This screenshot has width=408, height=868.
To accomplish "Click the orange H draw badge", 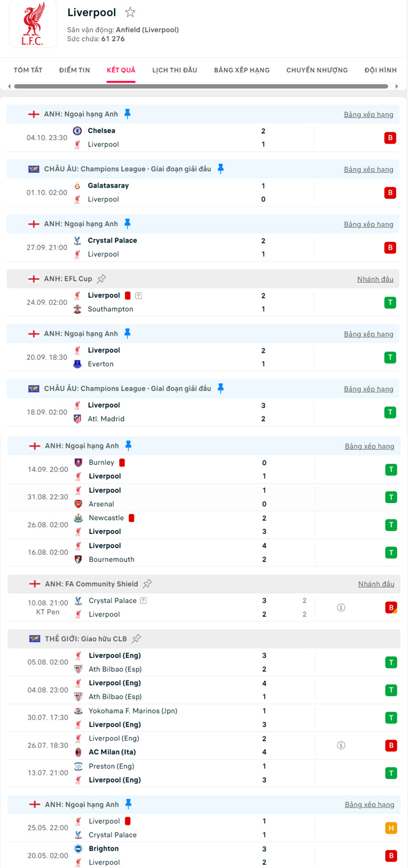I will (391, 828).
